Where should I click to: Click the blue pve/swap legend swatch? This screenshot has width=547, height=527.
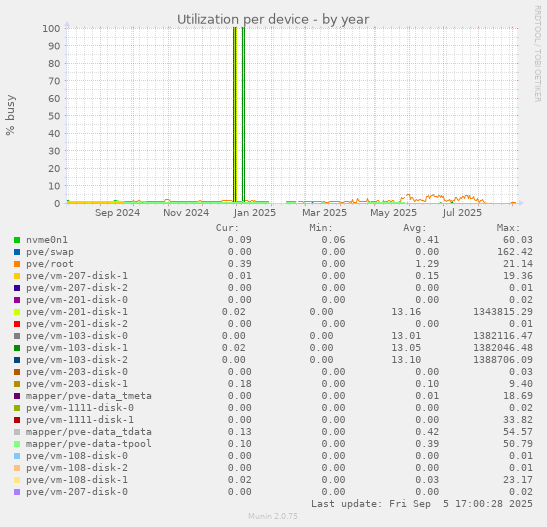pos(17,252)
